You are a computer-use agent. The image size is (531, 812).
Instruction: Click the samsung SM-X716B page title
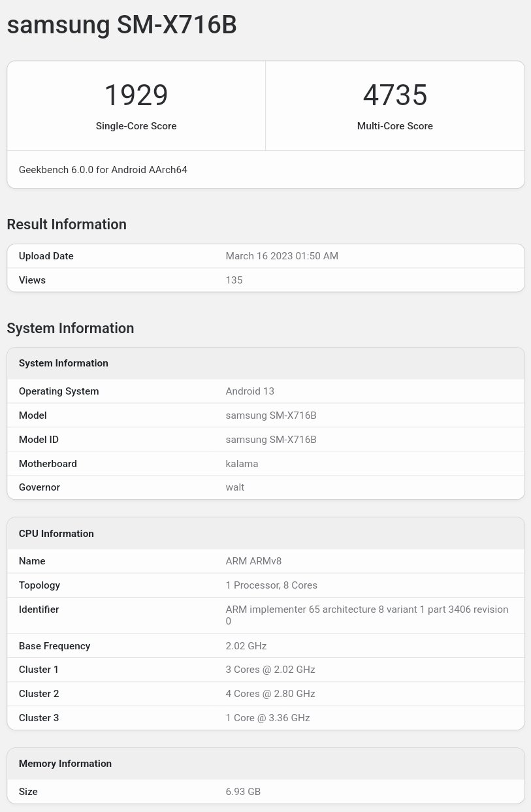121,25
